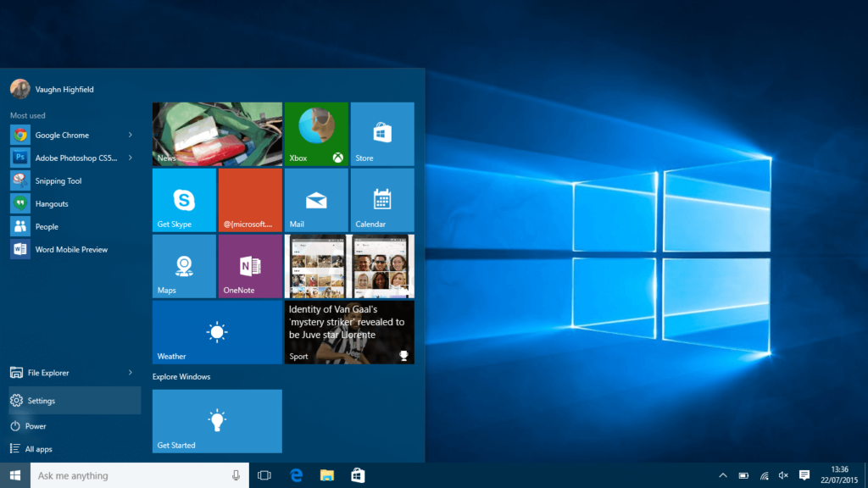The image size is (868, 488).
Task: Launch the Xbox tile
Action: (x=315, y=134)
